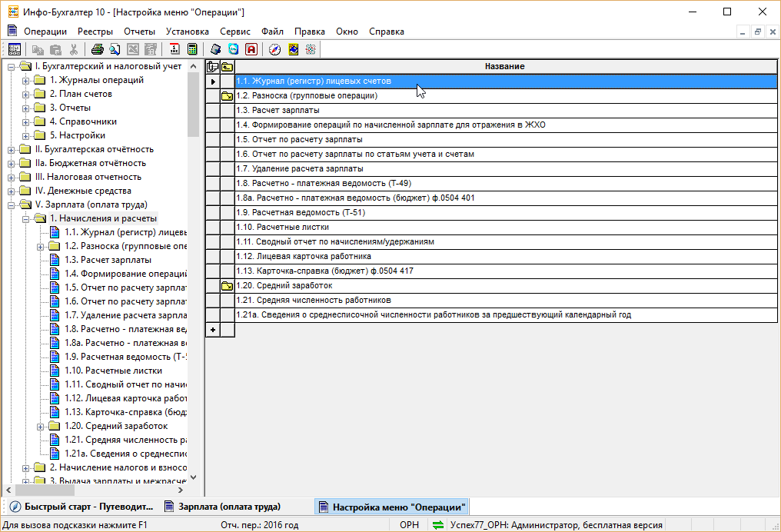Click the yellow book reference icon
The image size is (781, 532).
point(294,49)
